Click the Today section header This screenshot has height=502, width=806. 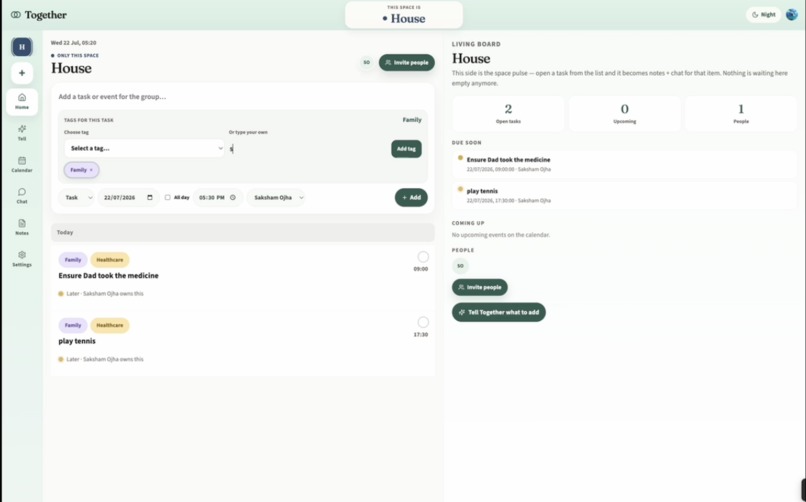click(x=243, y=232)
